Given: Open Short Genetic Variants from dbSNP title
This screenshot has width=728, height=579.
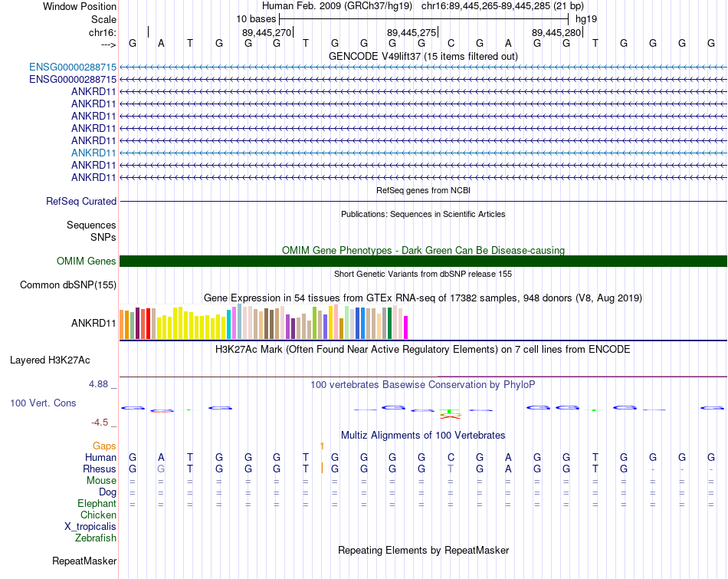Looking at the screenshot, I should point(423,274).
